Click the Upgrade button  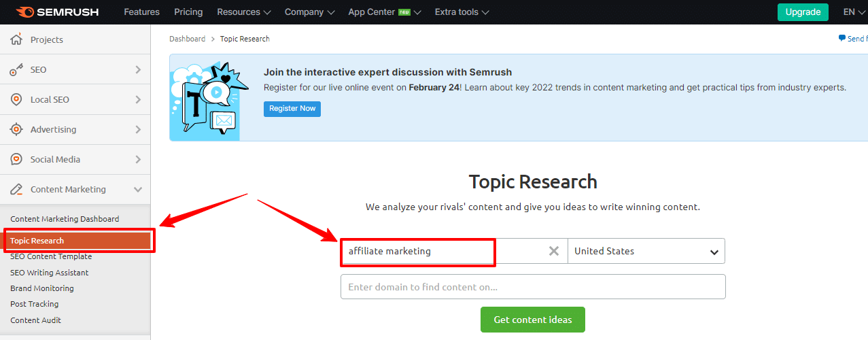pyautogui.click(x=803, y=12)
